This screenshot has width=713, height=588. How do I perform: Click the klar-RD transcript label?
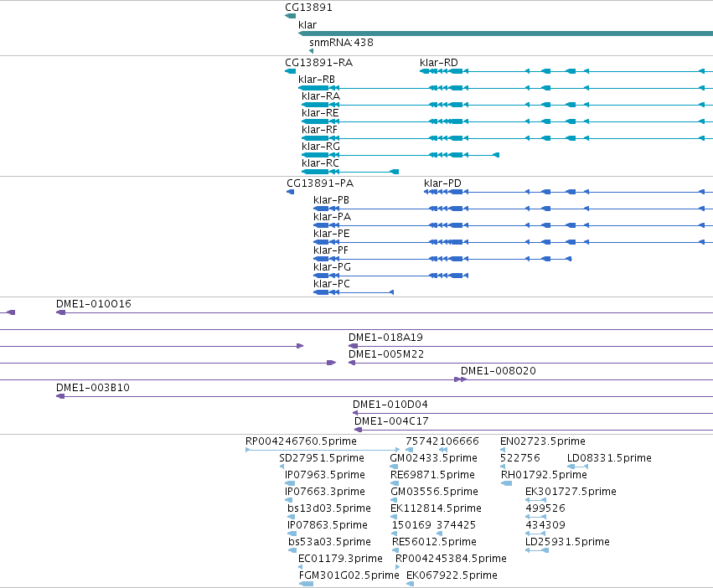[439, 62]
